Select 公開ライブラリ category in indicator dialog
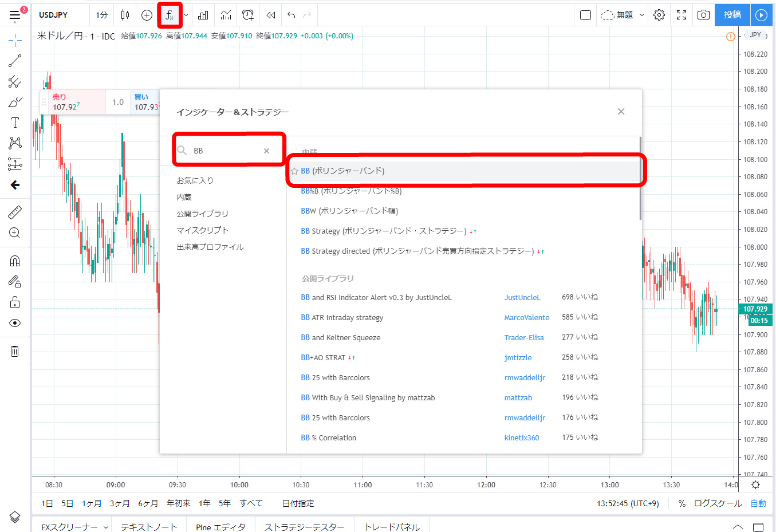The height and width of the screenshot is (532, 776). tap(202, 214)
